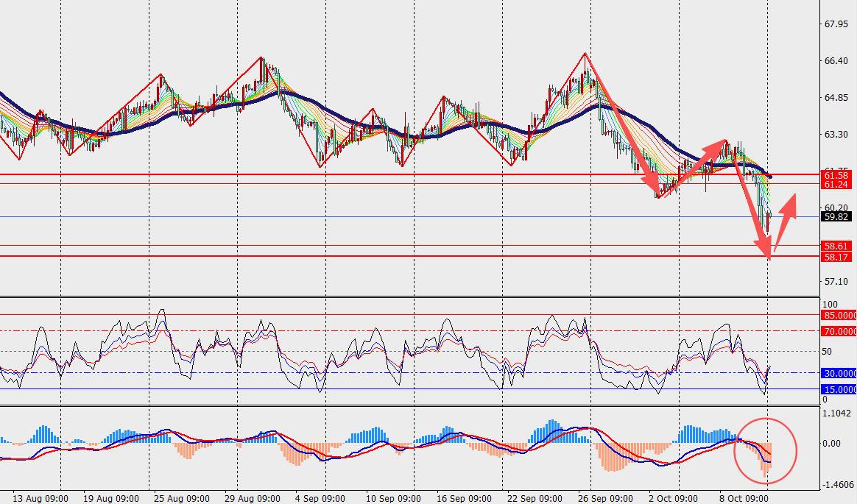
Task: Click the 70.0000 indicator level label
Action: [839, 331]
